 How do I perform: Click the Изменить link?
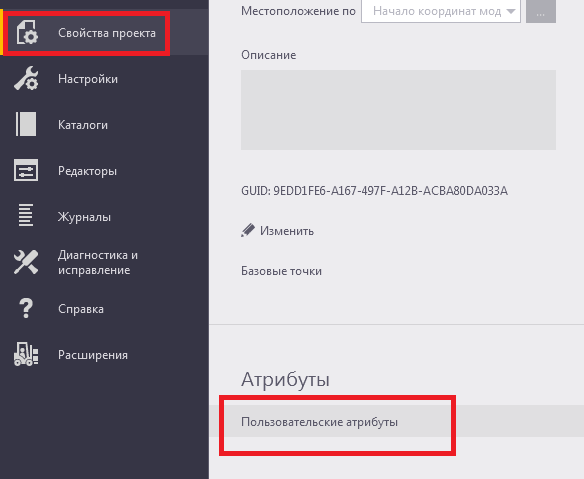(x=287, y=231)
